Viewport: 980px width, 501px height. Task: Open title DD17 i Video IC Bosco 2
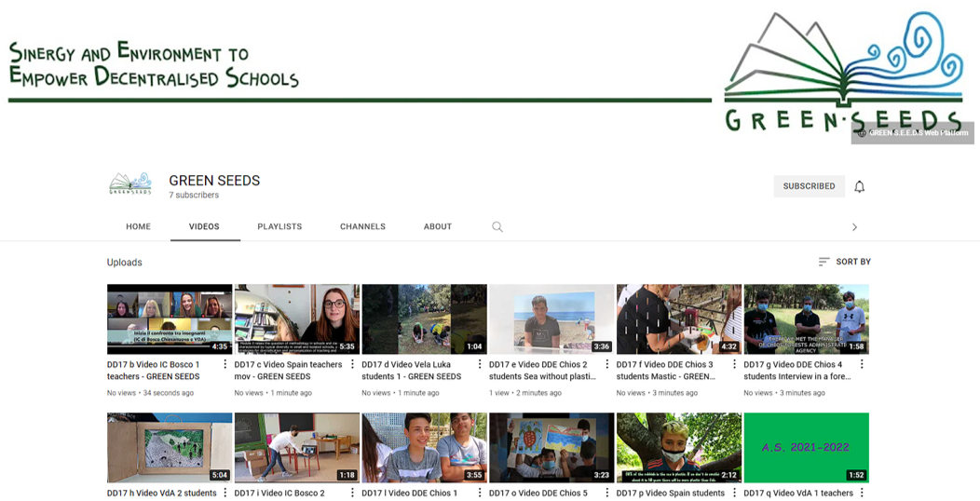click(279, 493)
